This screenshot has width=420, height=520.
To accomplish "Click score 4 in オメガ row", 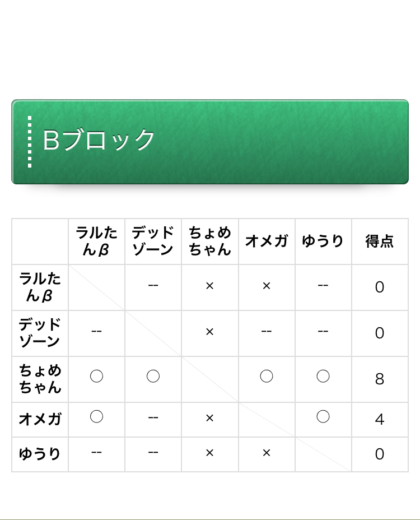I will tap(380, 419).
